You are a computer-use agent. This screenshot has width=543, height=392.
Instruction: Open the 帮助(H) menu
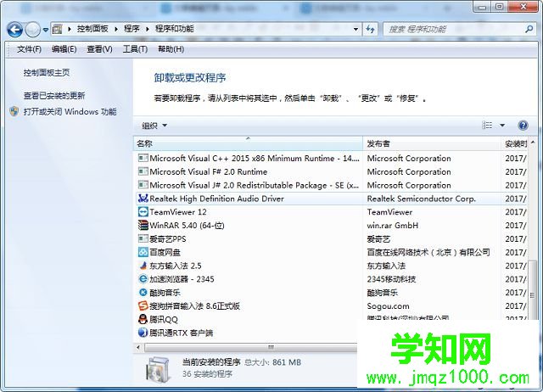[x=171, y=49]
